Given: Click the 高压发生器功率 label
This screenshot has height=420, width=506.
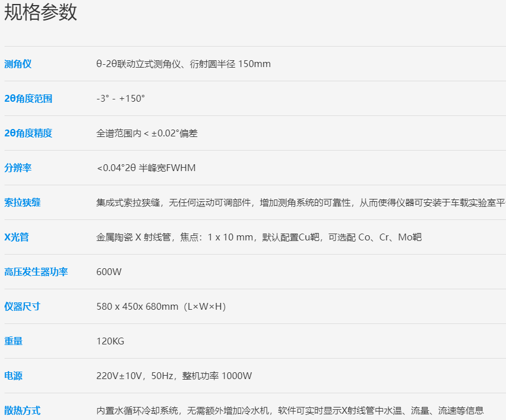Looking at the screenshot, I should click(x=36, y=272).
